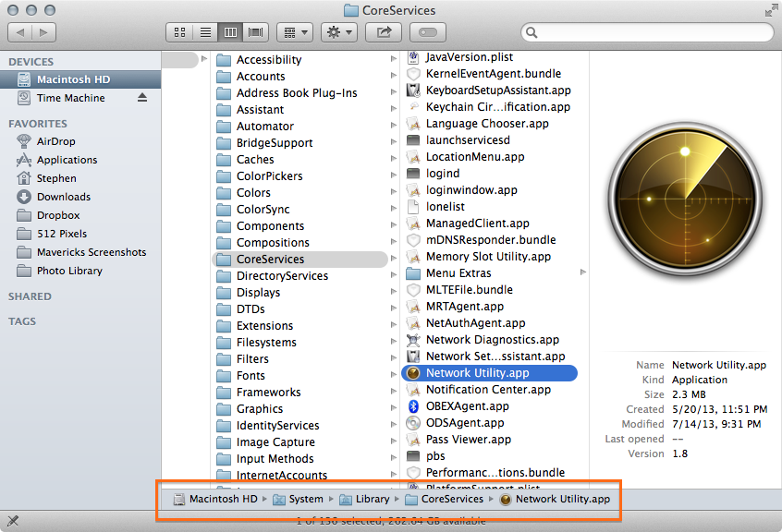Viewport: 782px width, 532px height.
Task: Expand the Accessibility folder arrow
Action: pos(394,59)
